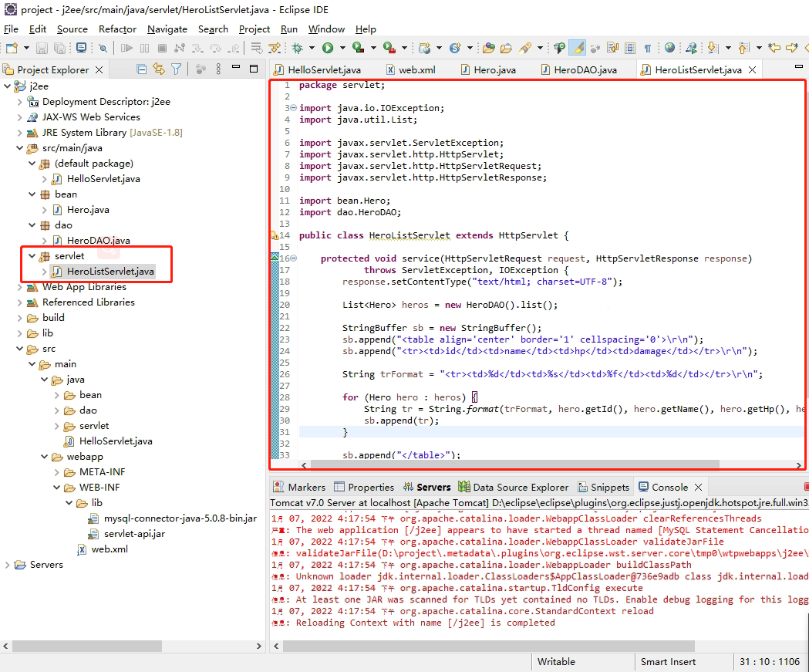The image size is (809, 672).
Task: Expand the build folder
Action: [x=19, y=318]
